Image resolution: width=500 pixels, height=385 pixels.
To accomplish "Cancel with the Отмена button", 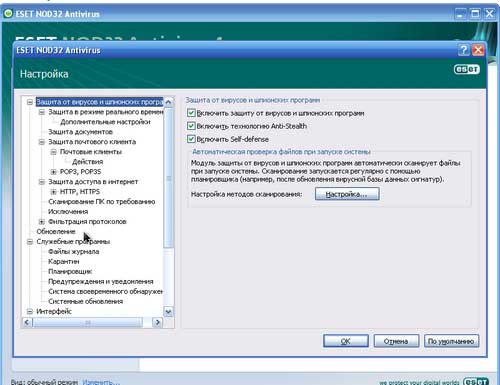I will (396, 341).
